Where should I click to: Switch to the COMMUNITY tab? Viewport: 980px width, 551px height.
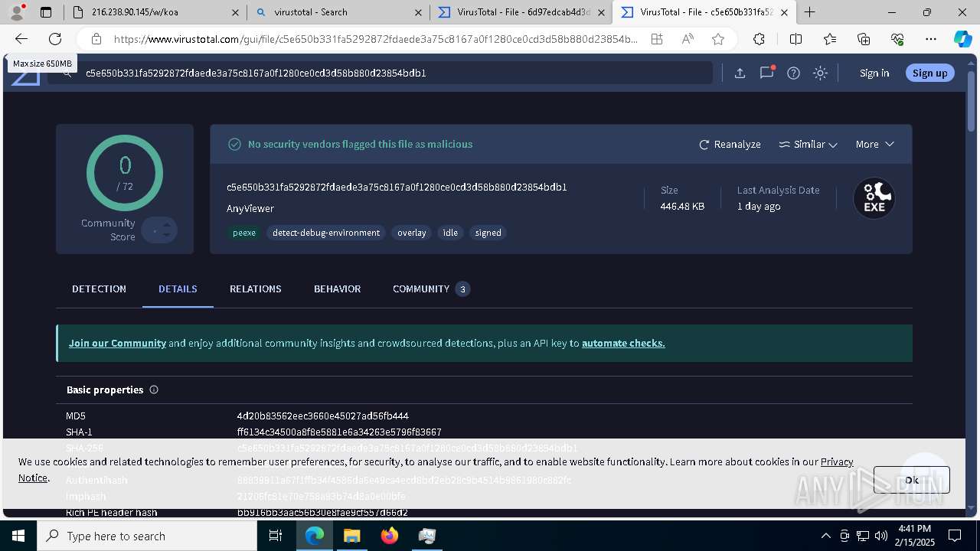tap(431, 289)
